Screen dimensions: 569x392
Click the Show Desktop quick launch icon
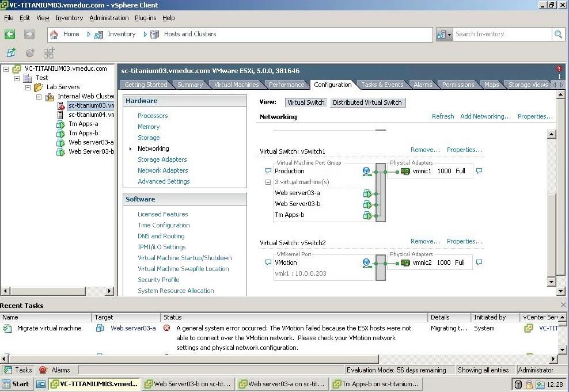[x=41, y=384]
